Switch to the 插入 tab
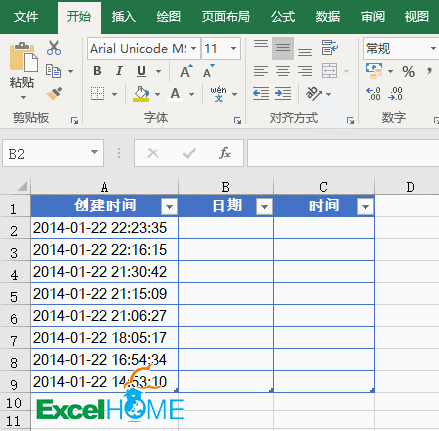The image size is (439, 431). pos(123,17)
